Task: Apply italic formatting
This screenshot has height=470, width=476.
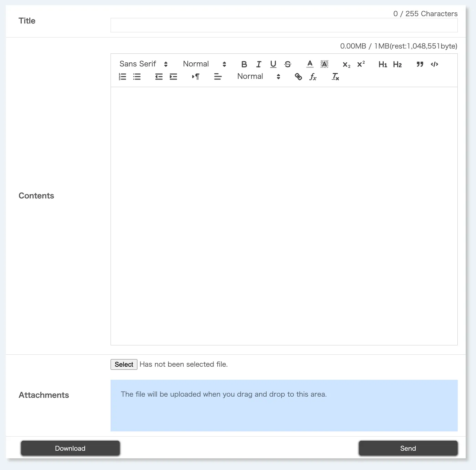Action: 259,64
